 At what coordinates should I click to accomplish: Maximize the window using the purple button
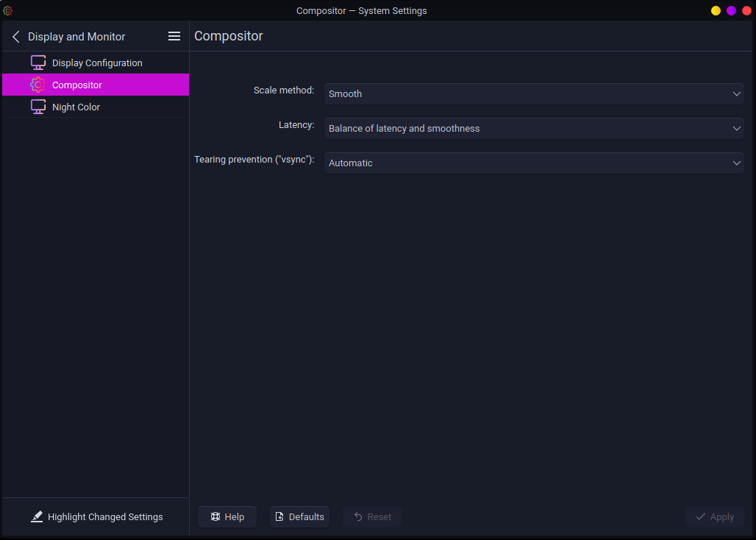click(x=731, y=10)
